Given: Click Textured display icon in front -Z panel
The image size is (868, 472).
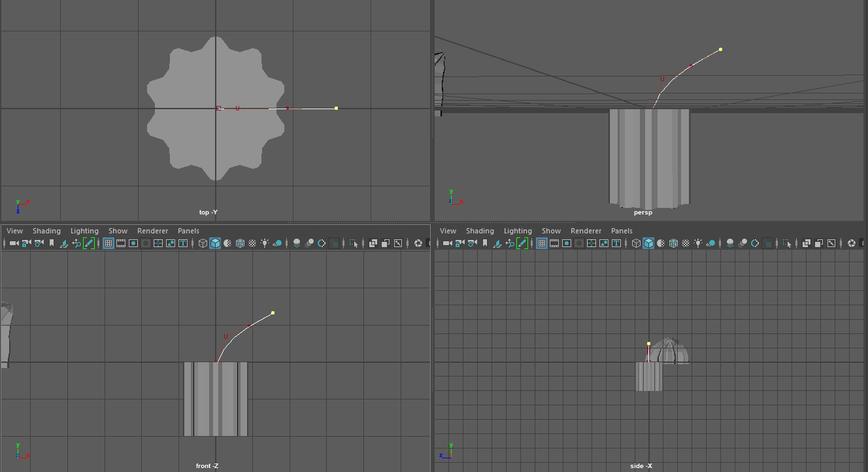Looking at the screenshot, I should (252, 243).
